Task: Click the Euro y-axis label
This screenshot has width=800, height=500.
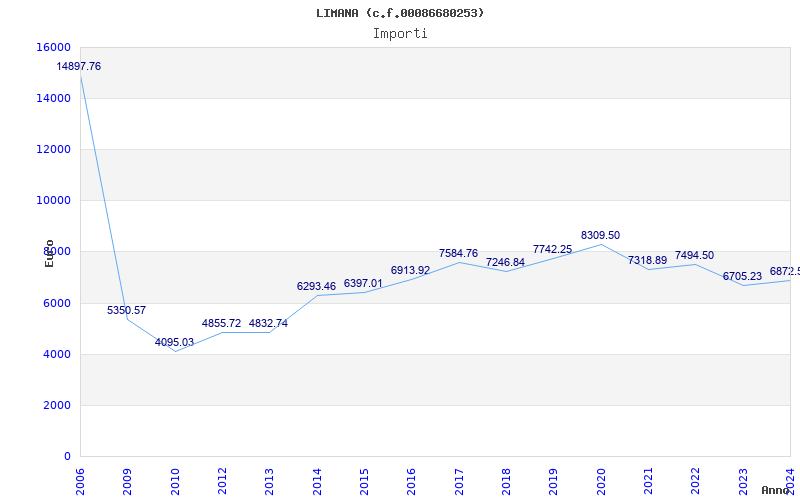Action: 49,254
